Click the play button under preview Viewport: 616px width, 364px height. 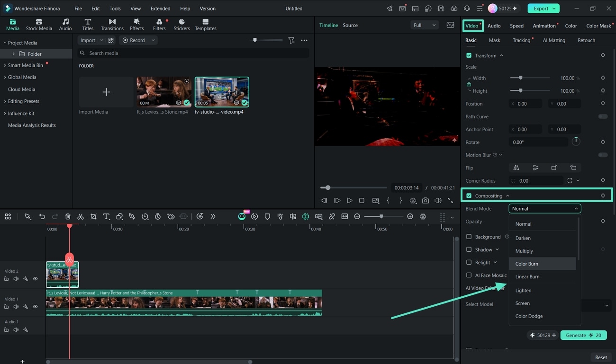tap(350, 201)
